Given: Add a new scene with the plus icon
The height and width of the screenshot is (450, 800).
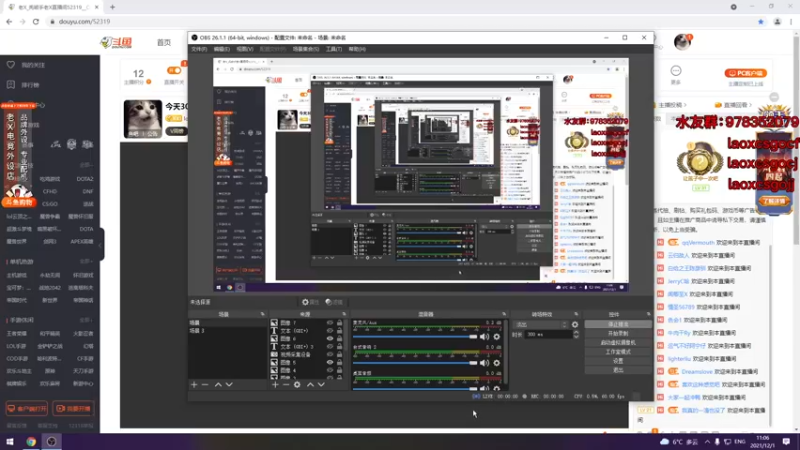Looking at the screenshot, I should click(194, 385).
